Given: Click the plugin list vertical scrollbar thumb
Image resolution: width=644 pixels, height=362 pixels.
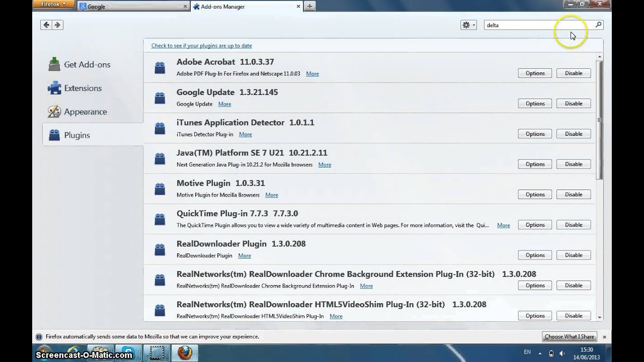Looking at the screenshot, I should coord(599,120).
